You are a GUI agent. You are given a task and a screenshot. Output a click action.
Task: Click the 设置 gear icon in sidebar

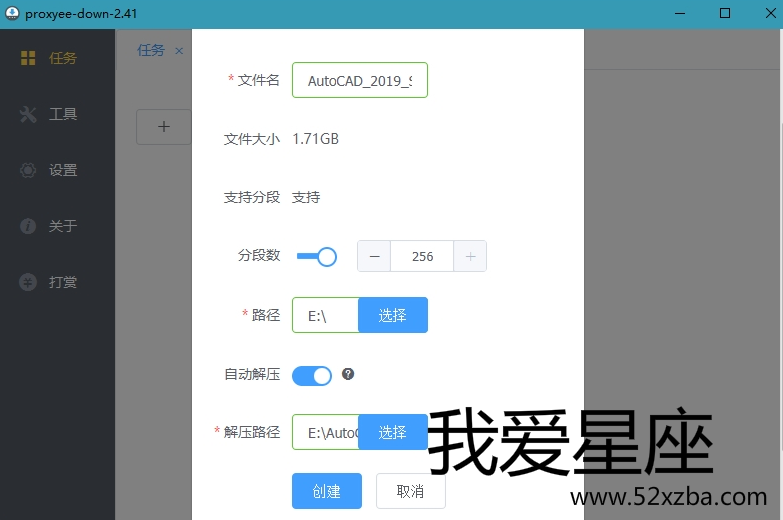(28, 170)
